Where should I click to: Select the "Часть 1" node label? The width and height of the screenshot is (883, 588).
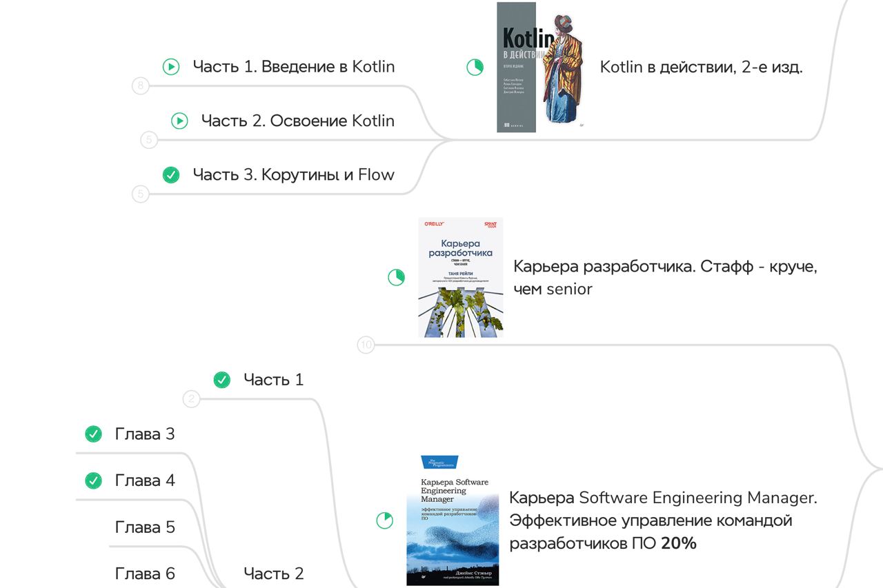click(274, 380)
